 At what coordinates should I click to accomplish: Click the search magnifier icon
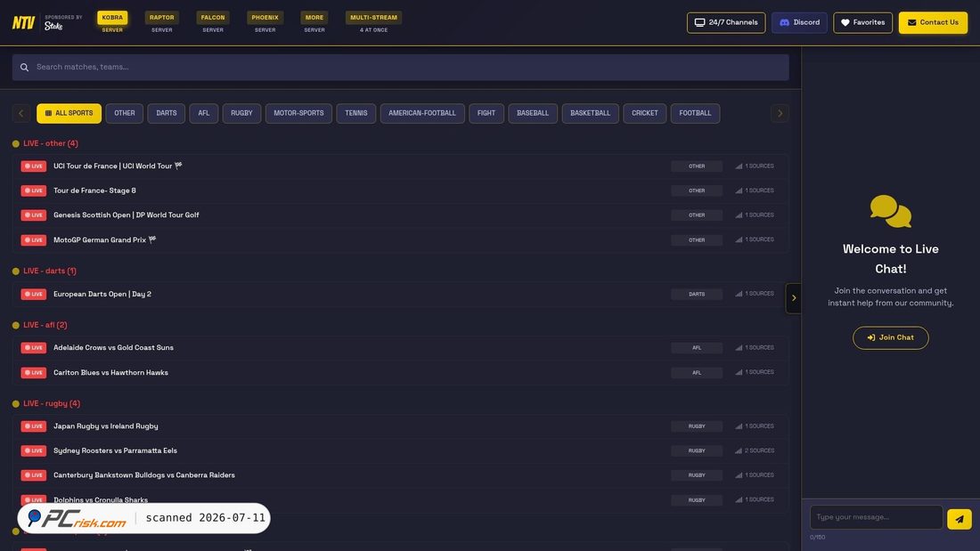(24, 67)
